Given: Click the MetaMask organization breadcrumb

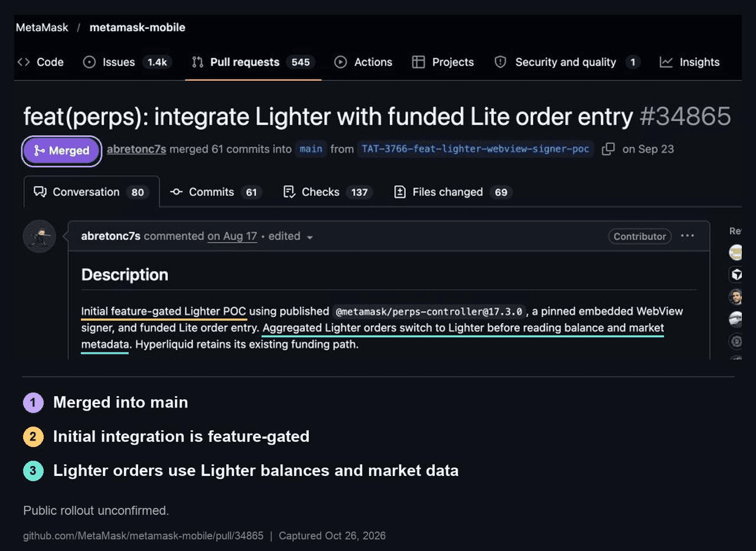Looking at the screenshot, I should click(x=42, y=27).
